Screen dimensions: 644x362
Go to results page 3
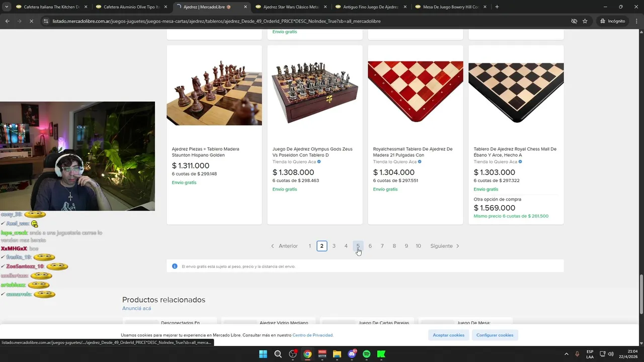coord(334,246)
